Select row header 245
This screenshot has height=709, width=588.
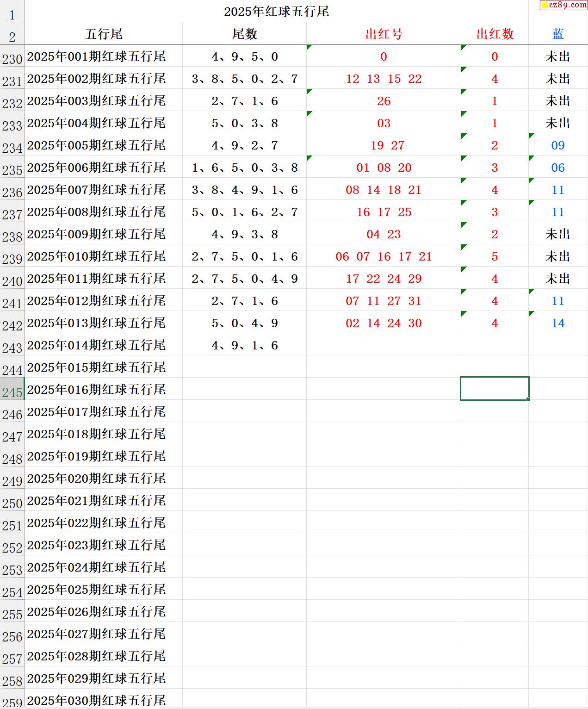click(x=12, y=392)
